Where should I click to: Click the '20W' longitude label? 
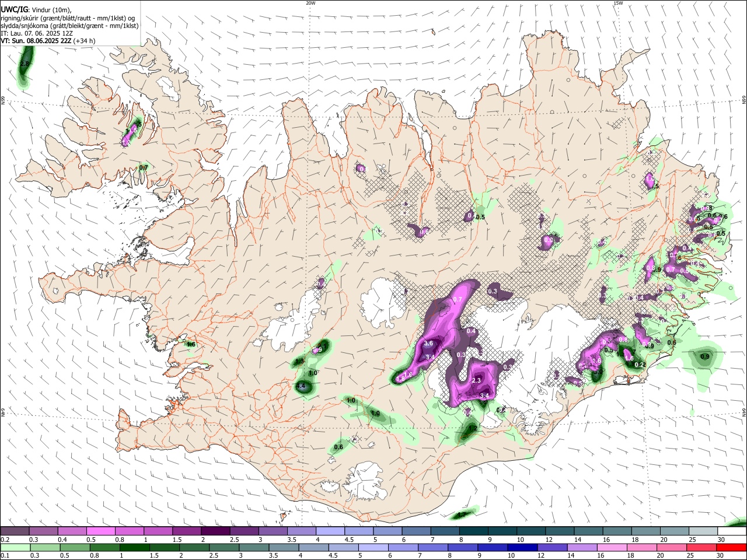pyautogui.click(x=310, y=3)
